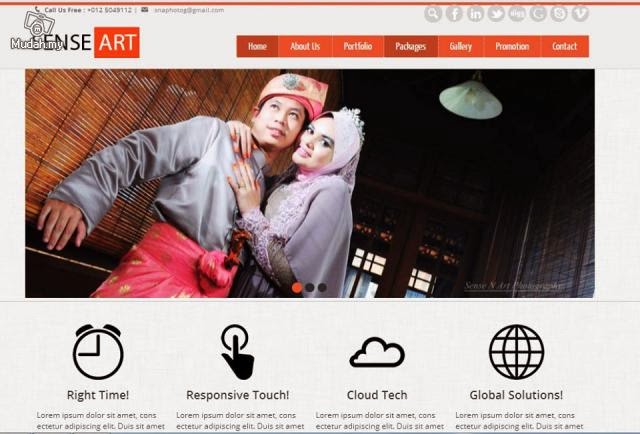Click the snaphotog@gmail.com email link
The height and width of the screenshot is (434, 640).
[189, 10]
